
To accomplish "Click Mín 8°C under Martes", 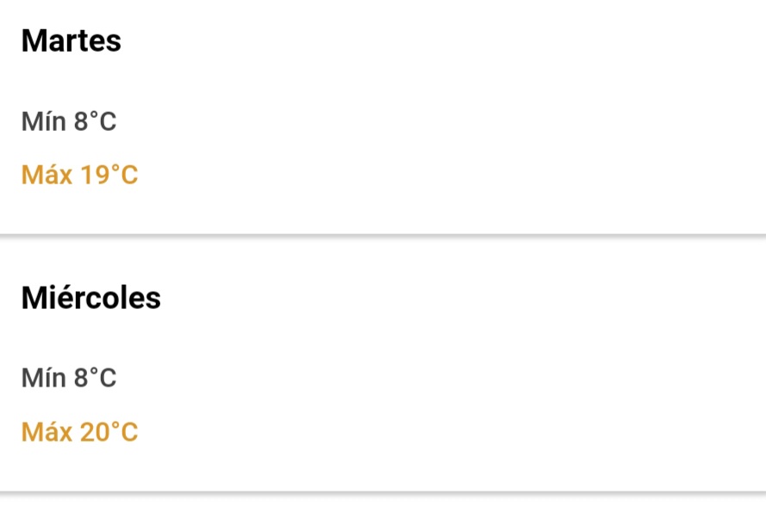I will [69, 121].
